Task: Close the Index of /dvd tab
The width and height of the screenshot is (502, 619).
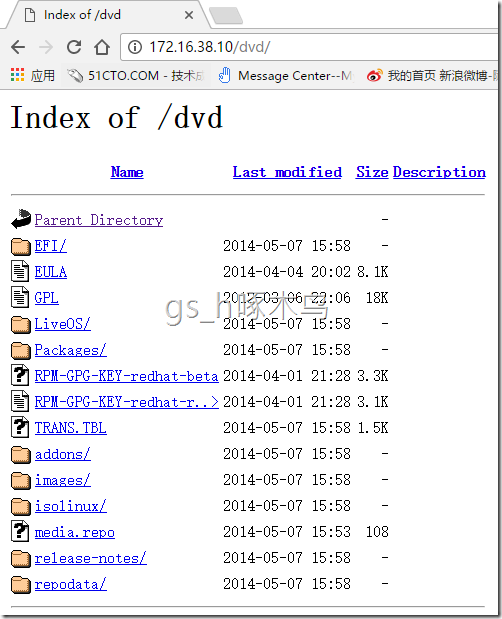Action: [189, 15]
